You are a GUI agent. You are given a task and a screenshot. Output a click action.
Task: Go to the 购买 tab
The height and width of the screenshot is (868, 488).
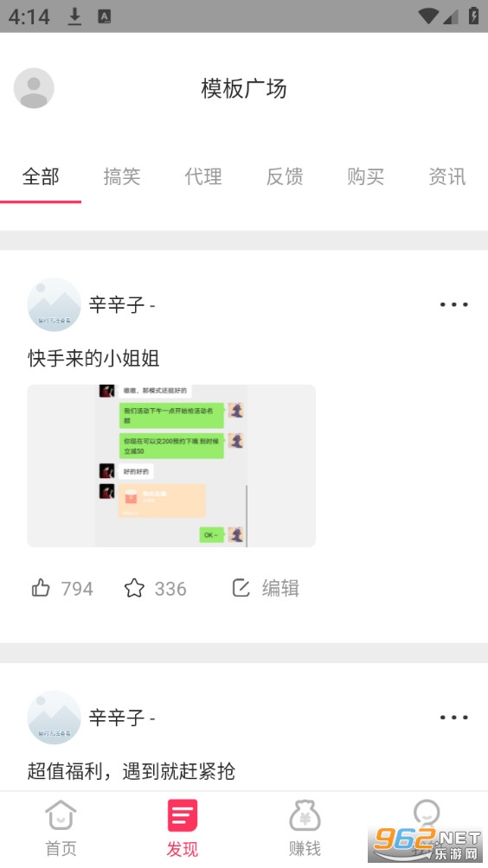coord(366,176)
